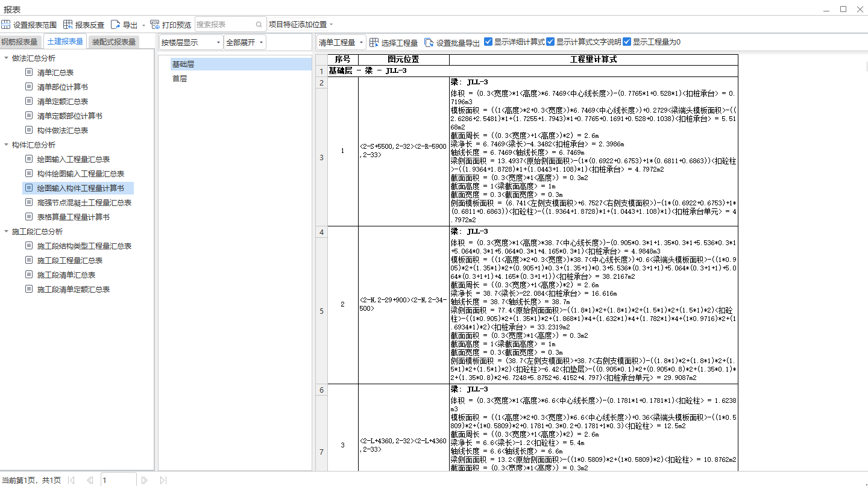Click the document icon beside 清单定额汇总表
Image resolution: width=868 pixels, height=486 pixels.
coord(29,101)
